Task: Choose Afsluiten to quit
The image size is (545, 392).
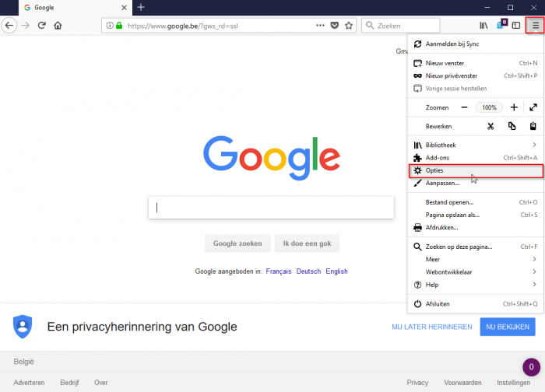Action: [475, 304]
